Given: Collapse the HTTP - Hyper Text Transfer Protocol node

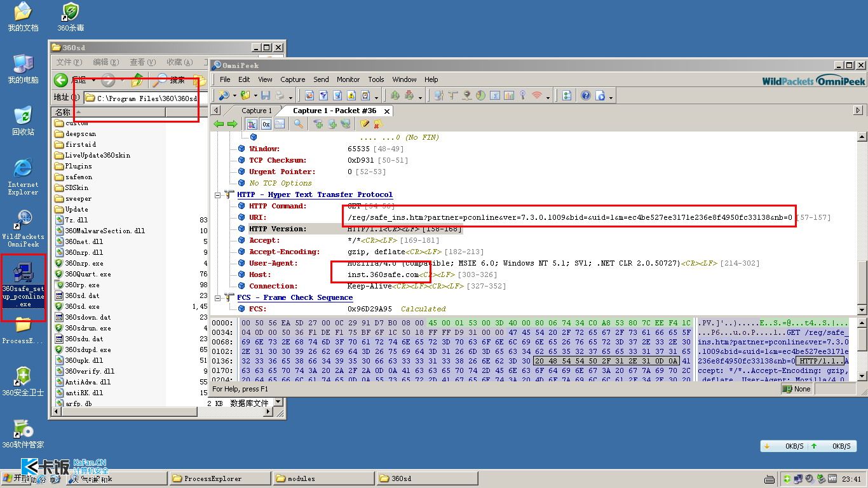Looking at the screenshot, I should click(218, 195).
